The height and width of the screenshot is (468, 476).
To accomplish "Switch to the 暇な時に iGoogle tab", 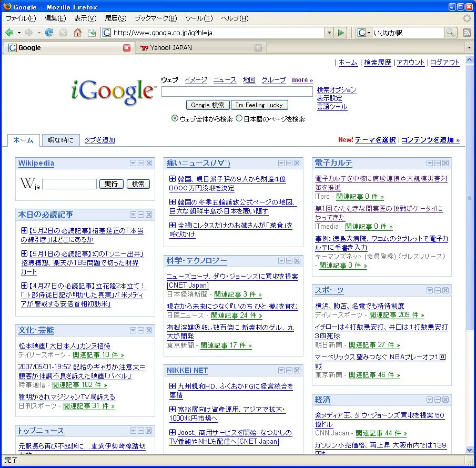I will click(60, 140).
